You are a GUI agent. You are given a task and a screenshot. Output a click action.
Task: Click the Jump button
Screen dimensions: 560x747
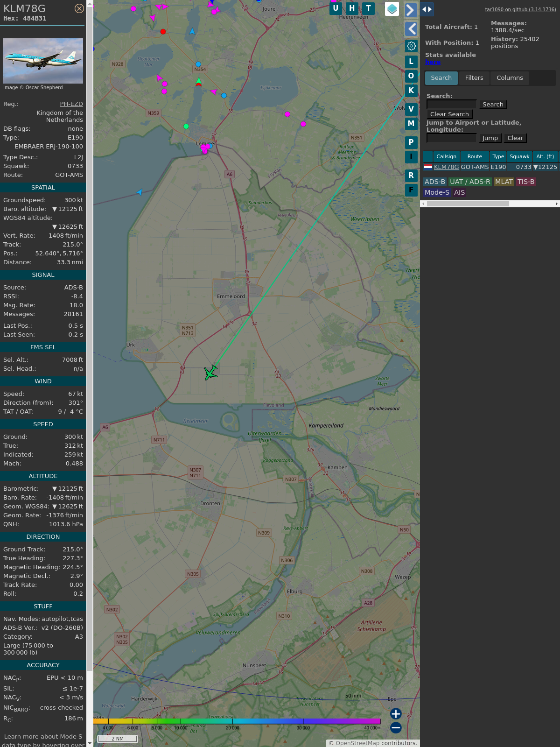pos(490,138)
